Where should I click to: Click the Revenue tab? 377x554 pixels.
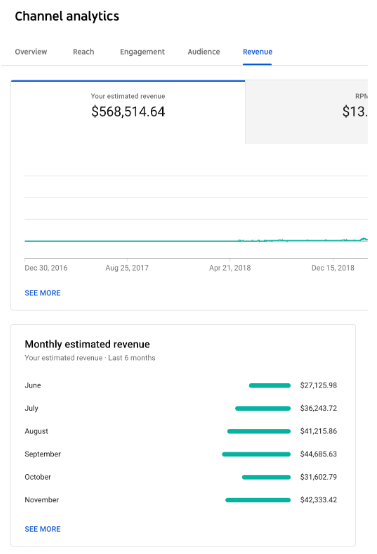pos(257,52)
